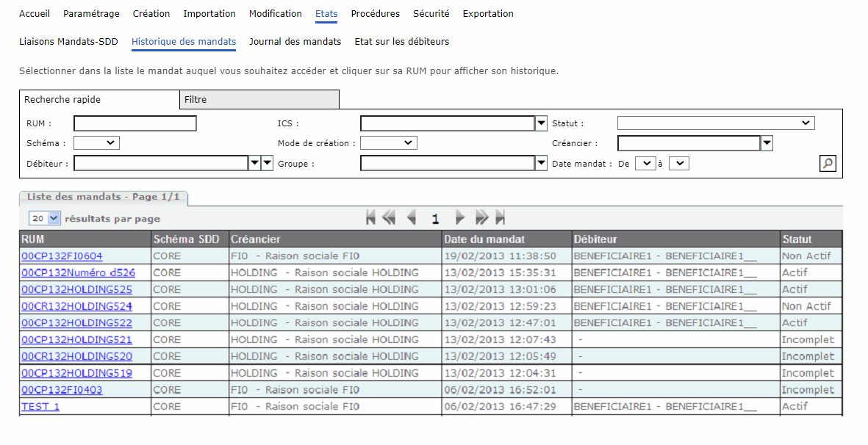Click the magnifier search icon
Screen dimensions: 868x445
(x=828, y=163)
